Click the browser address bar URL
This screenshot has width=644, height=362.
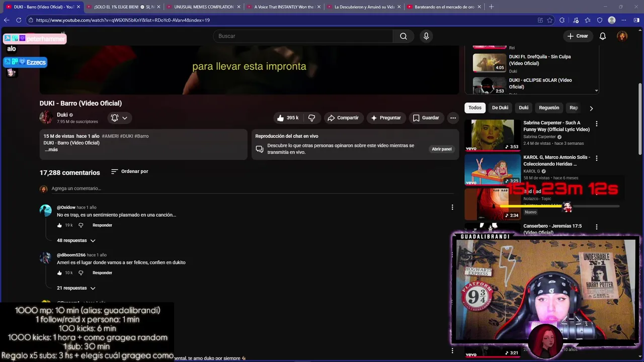[123, 20]
